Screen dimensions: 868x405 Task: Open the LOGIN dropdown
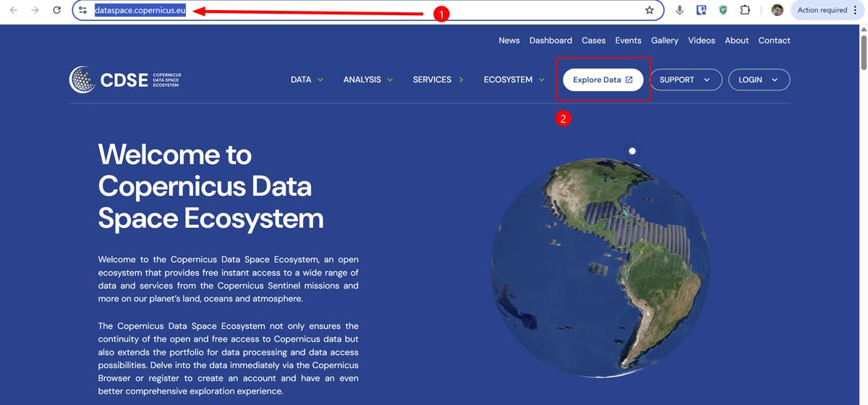pos(758,80)
